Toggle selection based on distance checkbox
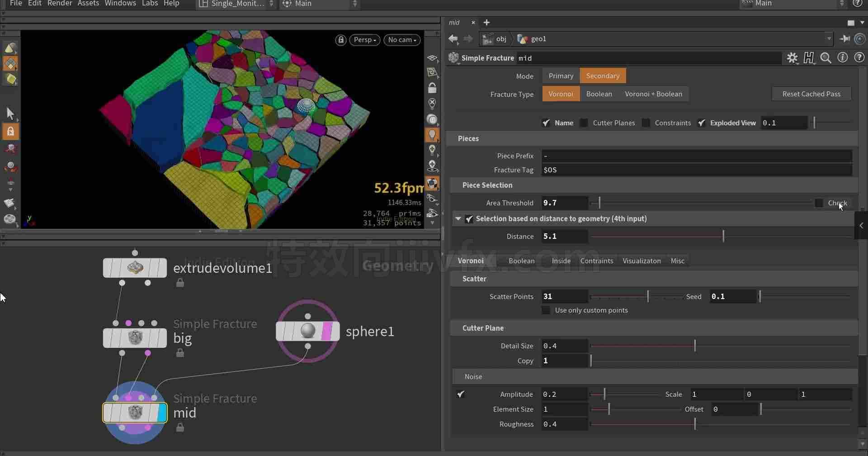 469,219
